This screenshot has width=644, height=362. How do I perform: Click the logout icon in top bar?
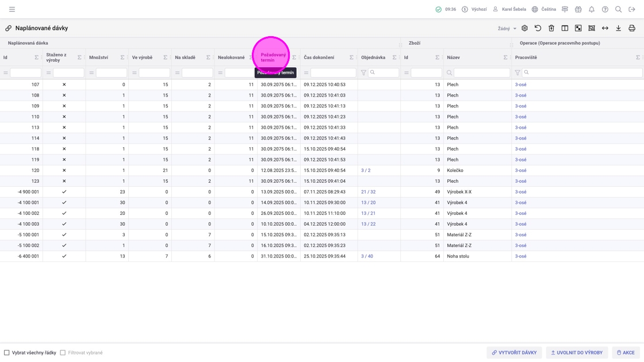click(x=631, y=9)
